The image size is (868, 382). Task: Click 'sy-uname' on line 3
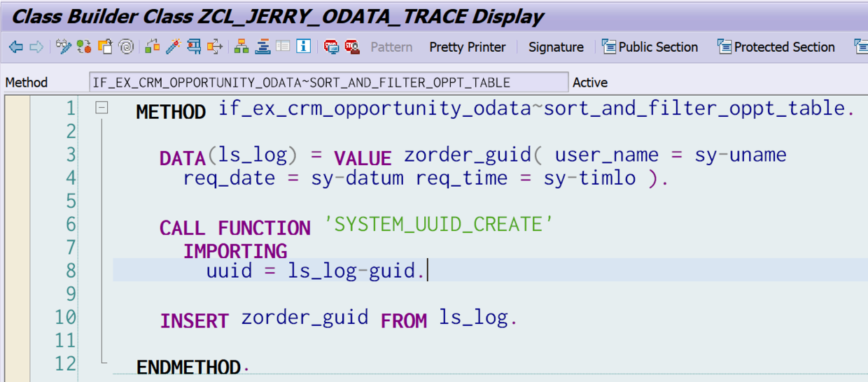point(740,155)
